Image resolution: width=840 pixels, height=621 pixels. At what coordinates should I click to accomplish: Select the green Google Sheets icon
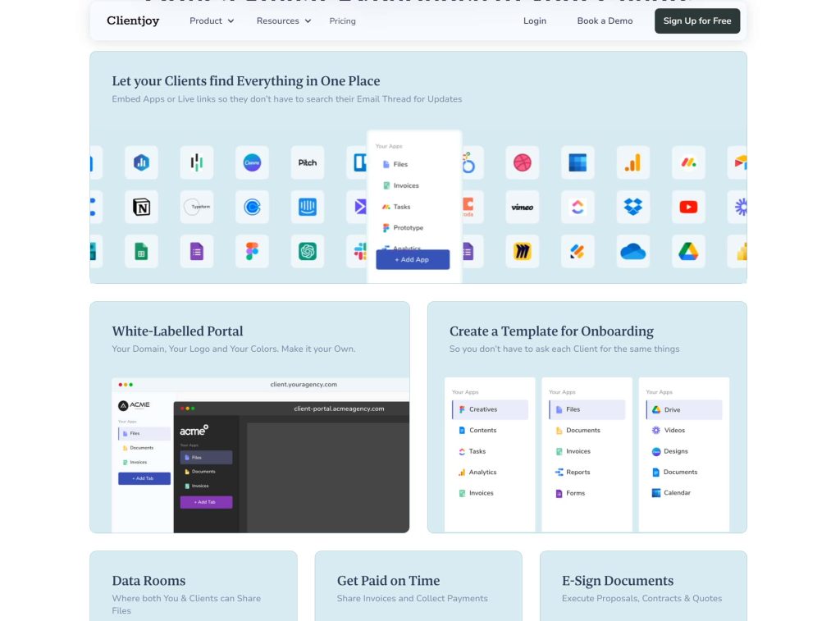pos(141,251)
